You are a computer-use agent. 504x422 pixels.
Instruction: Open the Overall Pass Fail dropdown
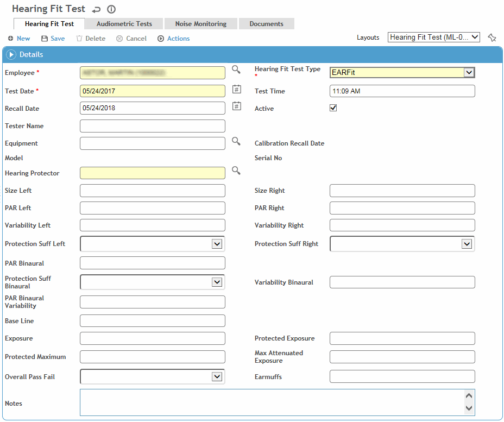tap(217, 376)
